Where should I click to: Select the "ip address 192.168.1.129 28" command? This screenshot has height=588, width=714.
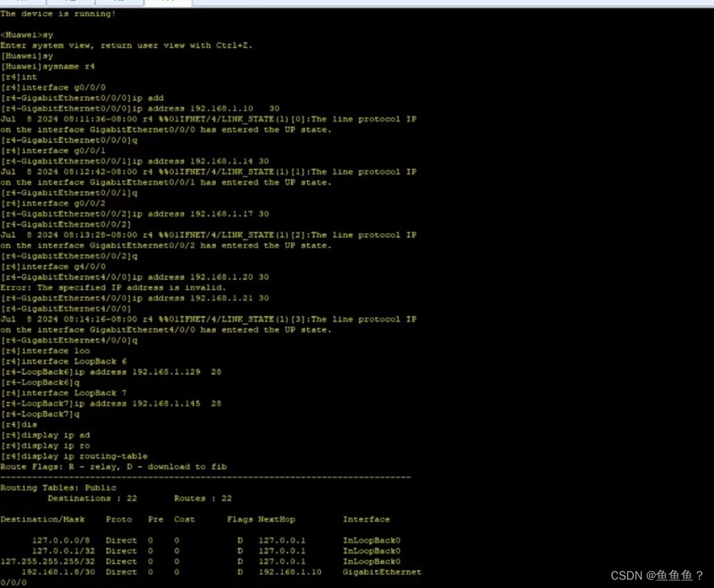click(148, 371)
